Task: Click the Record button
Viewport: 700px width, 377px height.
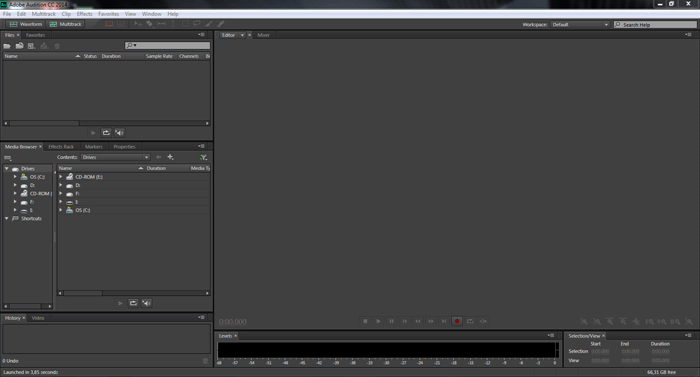Action: click(457, 321)
